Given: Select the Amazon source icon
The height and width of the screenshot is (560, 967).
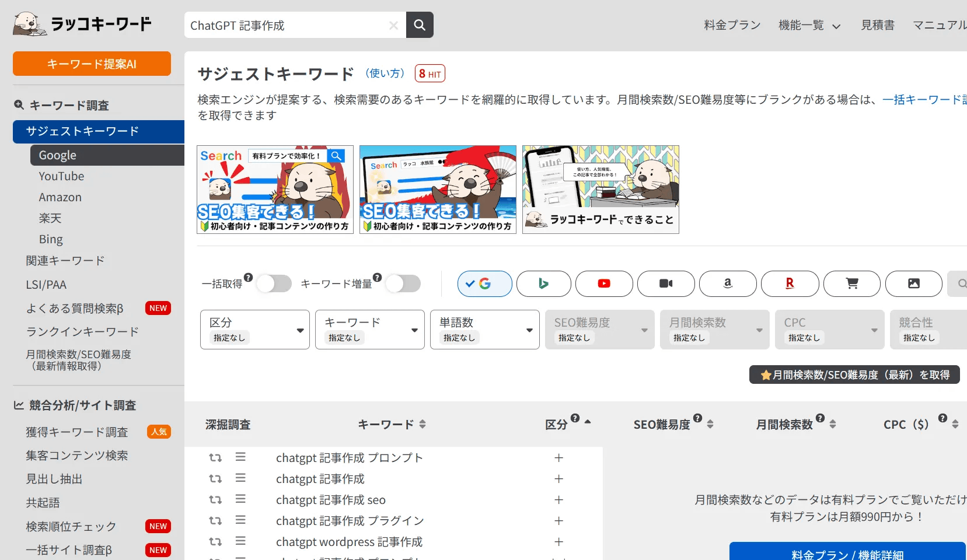Looking at the screenshot, I should pos(728,283).
